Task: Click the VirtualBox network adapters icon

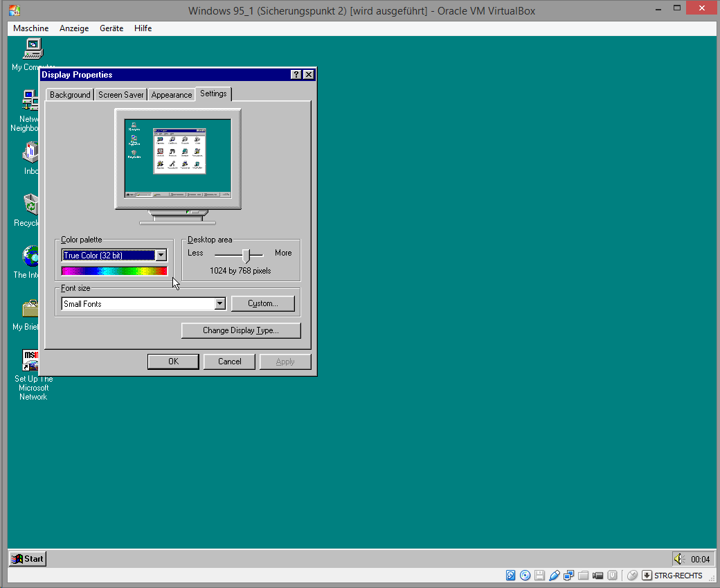Action: click(569, 575)
